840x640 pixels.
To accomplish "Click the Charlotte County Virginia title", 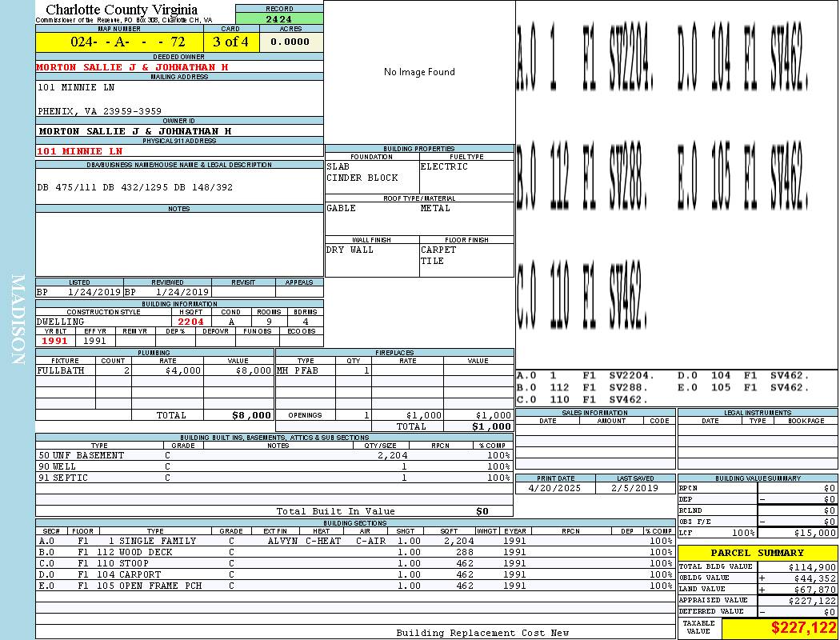I will tap(122, 10).
